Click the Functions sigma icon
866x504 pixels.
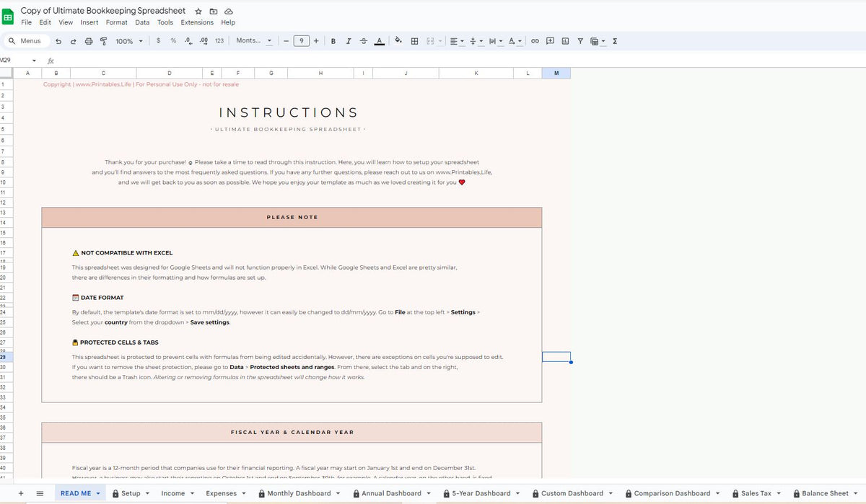(614, 41)
